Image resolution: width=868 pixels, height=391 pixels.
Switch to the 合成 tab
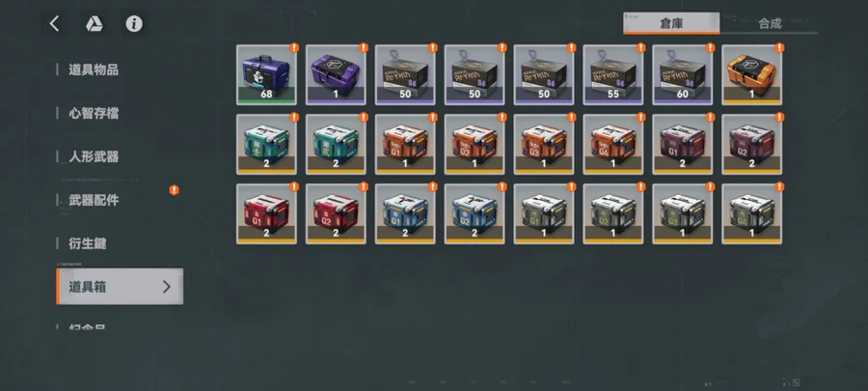pos(770,23)
